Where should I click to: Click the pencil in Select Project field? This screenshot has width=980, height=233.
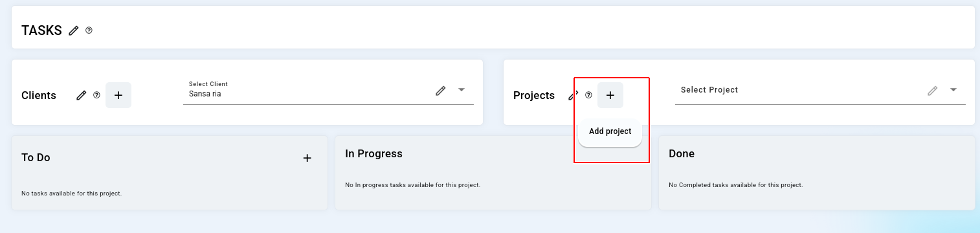[932, 91]
